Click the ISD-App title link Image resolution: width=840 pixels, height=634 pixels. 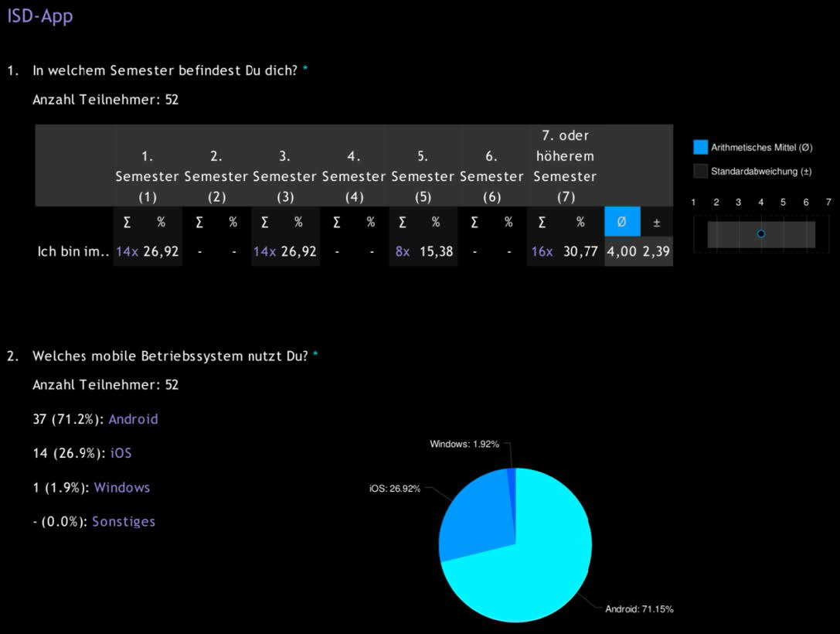[40, 15]
